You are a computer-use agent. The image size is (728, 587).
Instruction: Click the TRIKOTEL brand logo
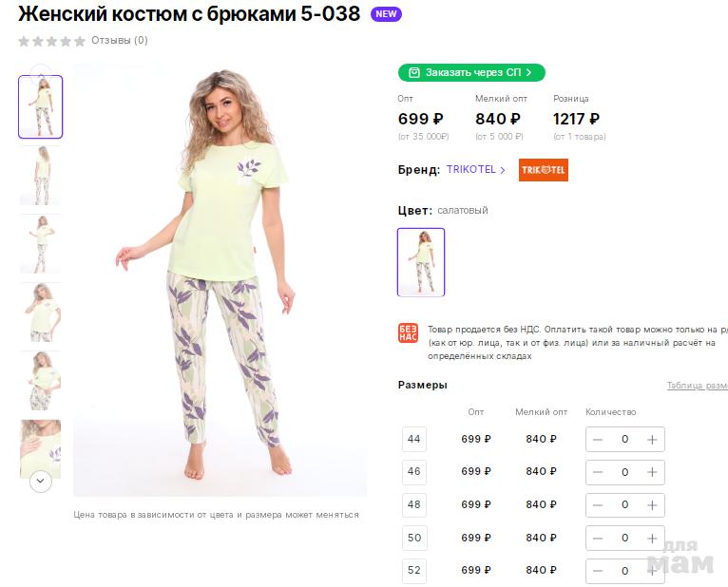[x=544, y=170]
